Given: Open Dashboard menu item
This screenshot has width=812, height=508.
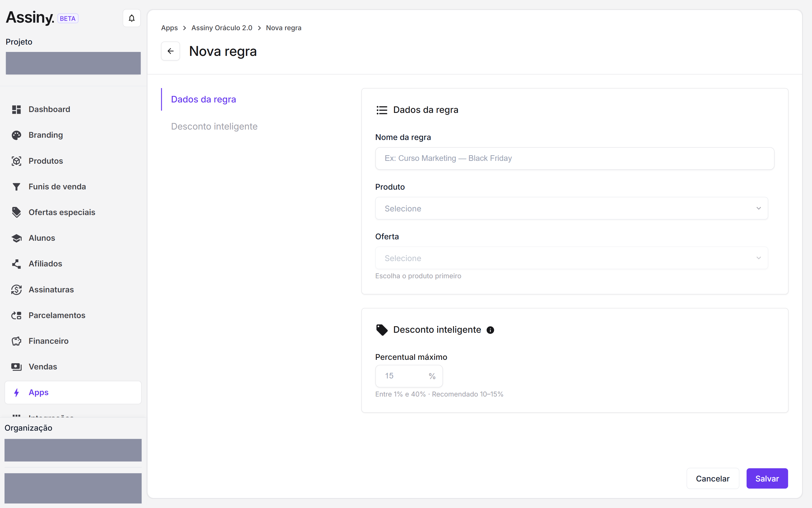Looking at the screenshot, I should [x=73, y=110].
